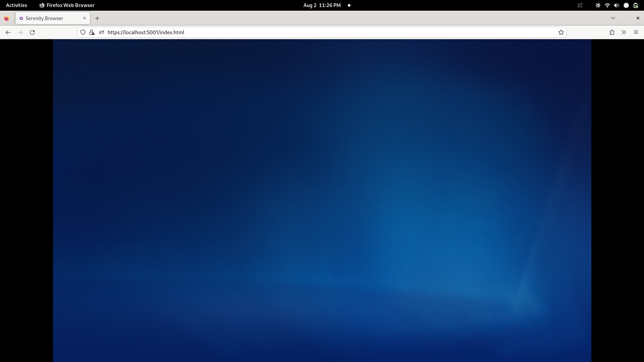The width and height of the screenshot is (644, 362).
Task: Open the list-all-tabs chevron
Action: [613, 18]
